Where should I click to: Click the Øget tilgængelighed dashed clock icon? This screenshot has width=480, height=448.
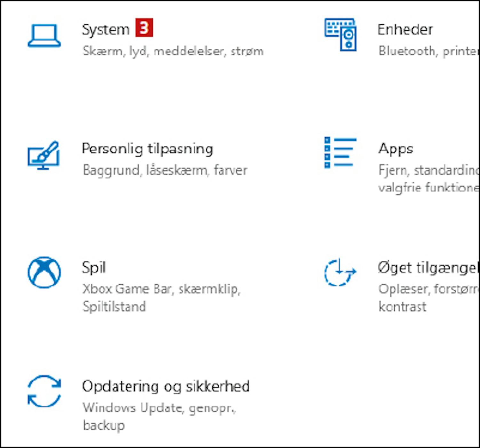[x=340, y=272]
